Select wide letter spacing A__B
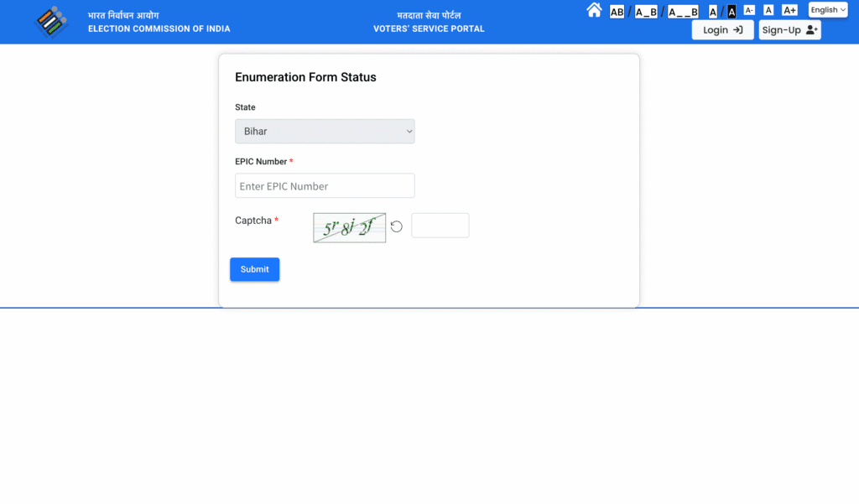859x504 pixels. [683, 12]
